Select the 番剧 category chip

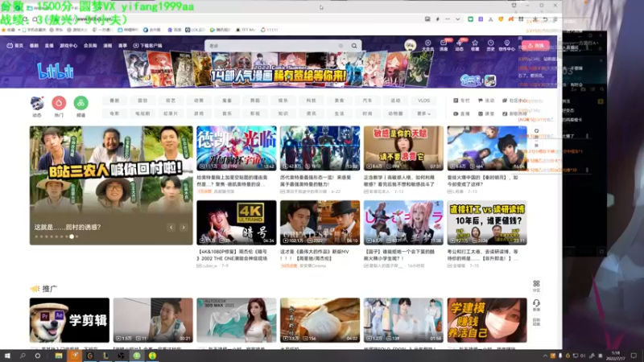point(114,101)
